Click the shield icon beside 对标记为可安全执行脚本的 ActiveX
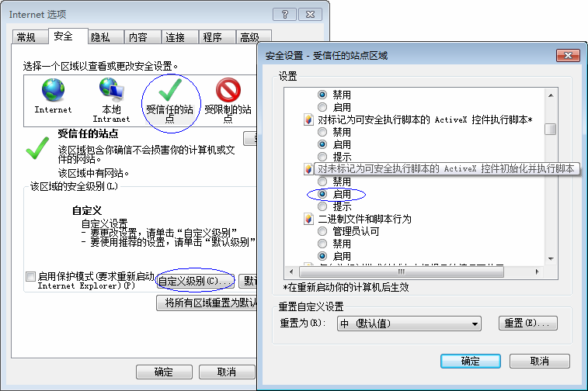Screen dimensions: 588x391 tap(308, 119)
